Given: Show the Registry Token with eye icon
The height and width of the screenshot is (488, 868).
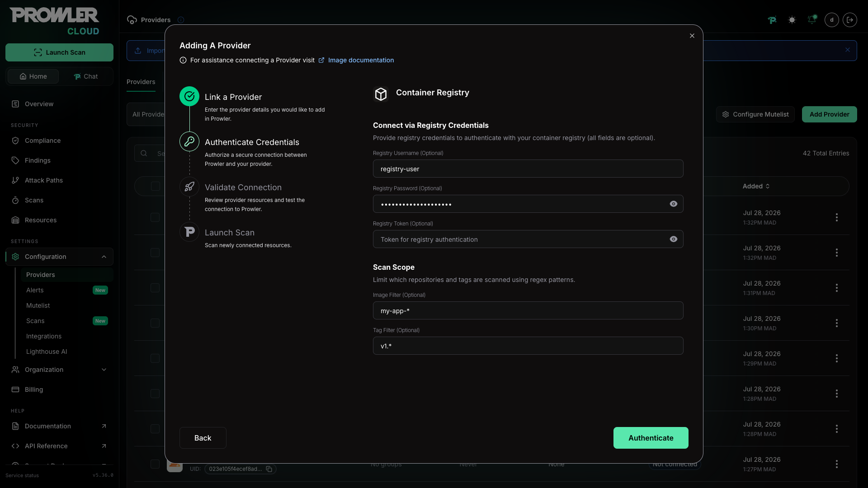Looking at the screenshot, I should [x=674, y=239].
